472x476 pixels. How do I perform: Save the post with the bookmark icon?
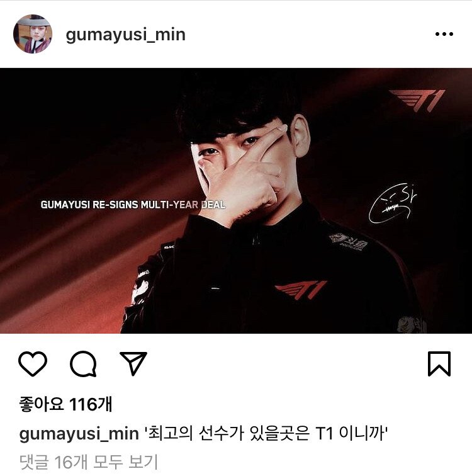[x=439, y=364]
